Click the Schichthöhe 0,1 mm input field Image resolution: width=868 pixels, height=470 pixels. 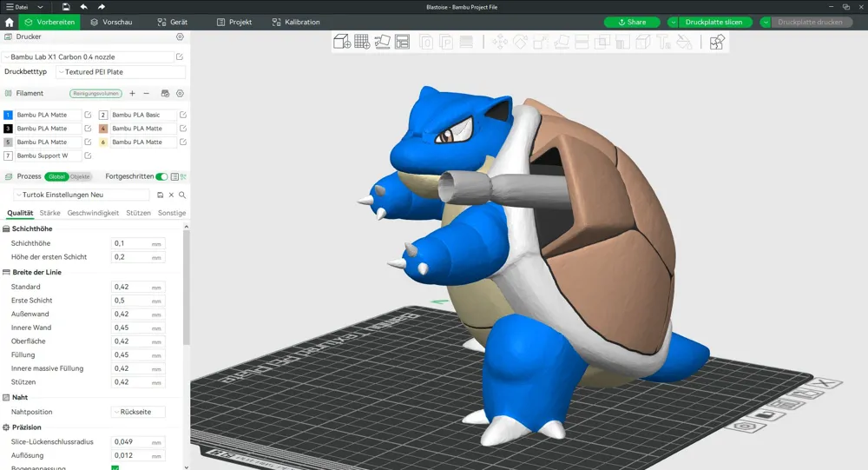tap(138, 243)
